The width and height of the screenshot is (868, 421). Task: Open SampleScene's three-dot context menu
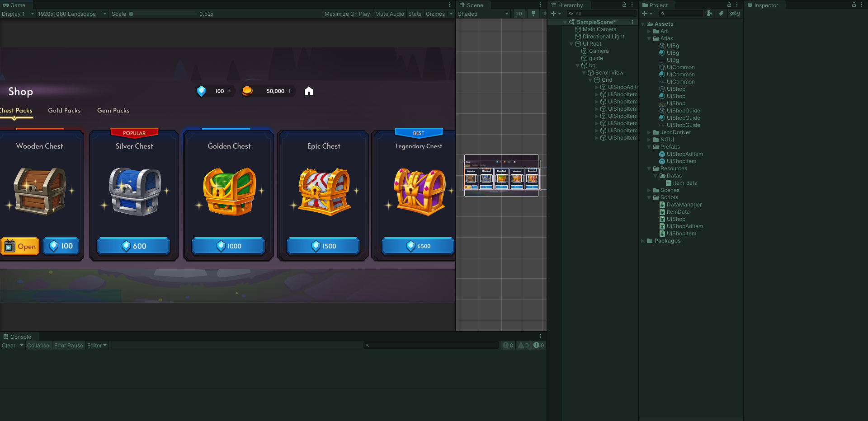(632, 22)
